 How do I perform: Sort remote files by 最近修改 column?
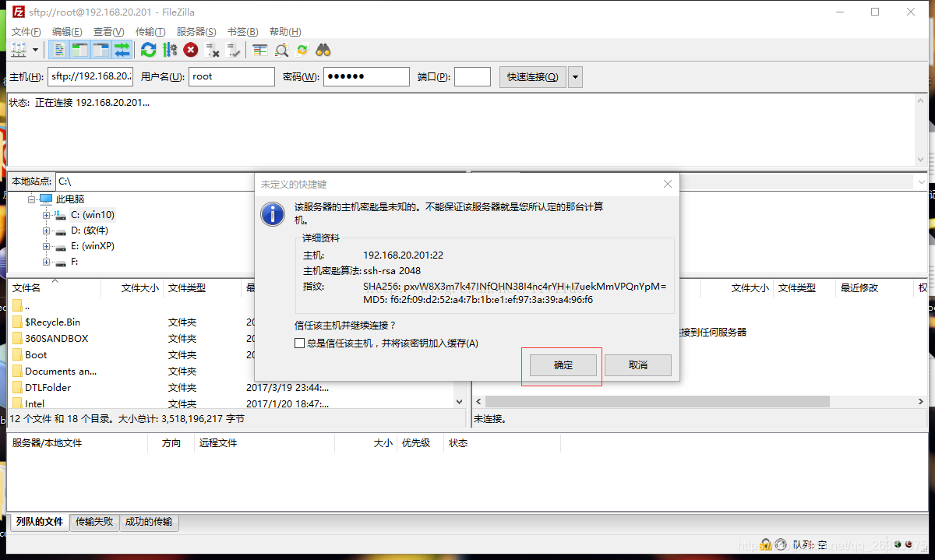[873, 288]
